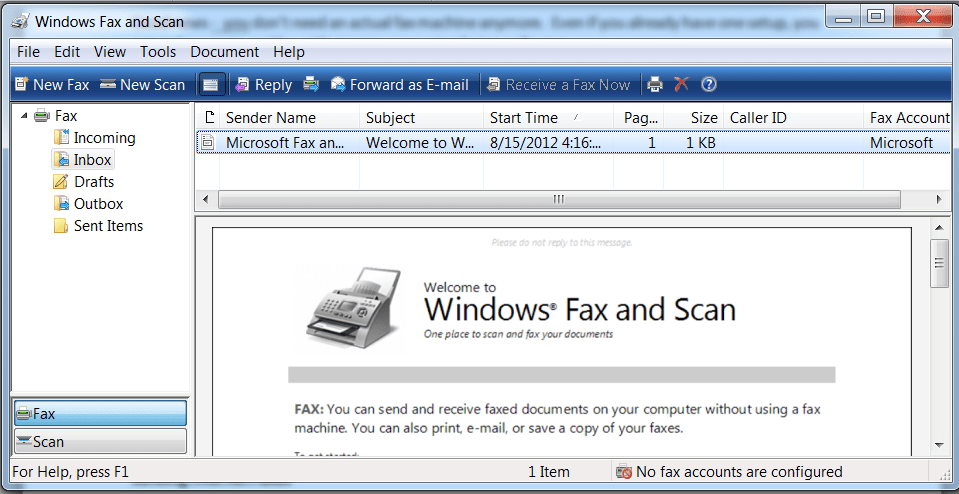Click 'No fax accounts are configured' status

[739, 472]
